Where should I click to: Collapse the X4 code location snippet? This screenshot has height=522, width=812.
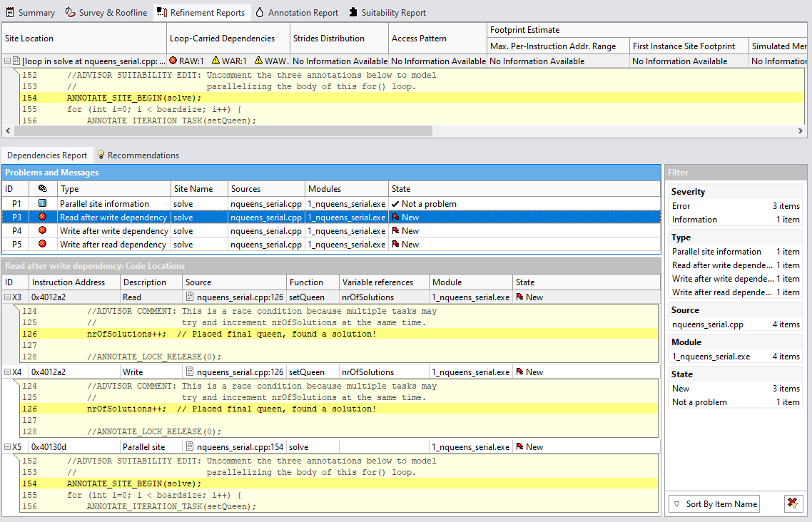[7, 372]
